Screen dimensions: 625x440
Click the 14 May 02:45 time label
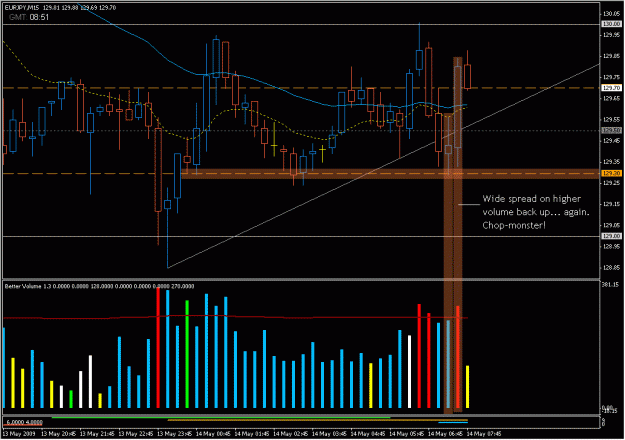coord(291,434)
